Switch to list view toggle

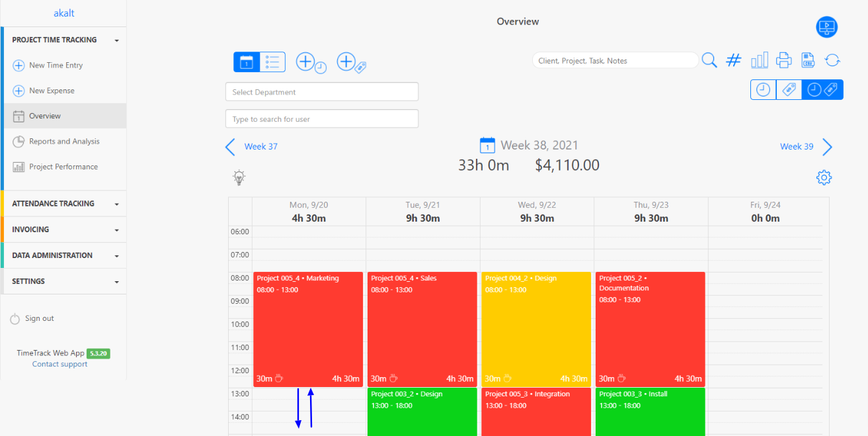pyautogui.click(x=272, y=62)
